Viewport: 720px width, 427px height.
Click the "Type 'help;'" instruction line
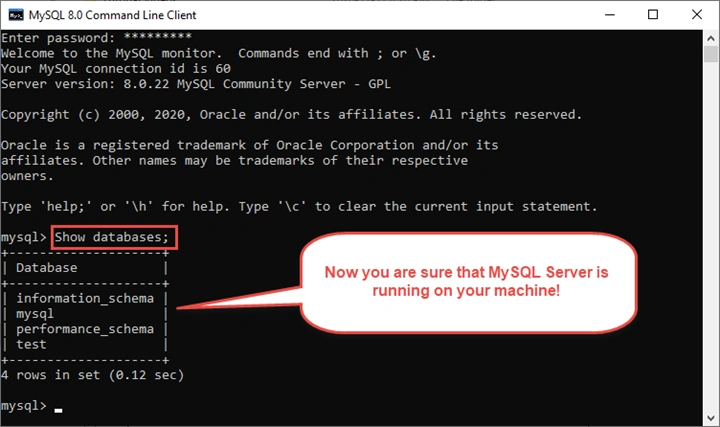coord(299,207)
